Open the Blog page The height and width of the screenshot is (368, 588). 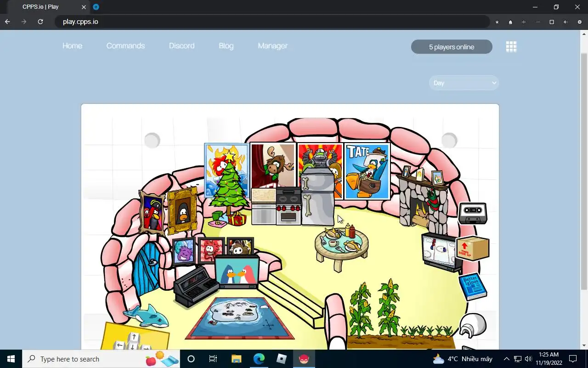coord(226,46)
